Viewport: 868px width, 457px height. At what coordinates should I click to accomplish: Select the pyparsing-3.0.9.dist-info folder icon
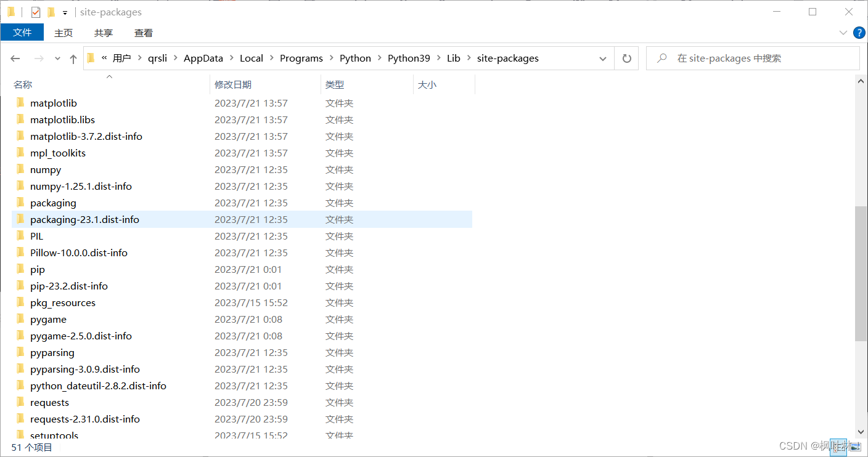(x=20, y=369)
